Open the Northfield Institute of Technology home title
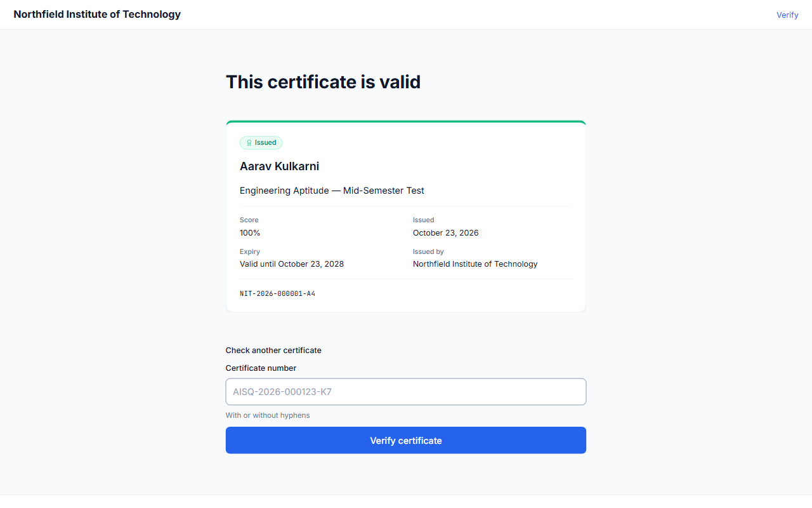 (x=97, y=14)
